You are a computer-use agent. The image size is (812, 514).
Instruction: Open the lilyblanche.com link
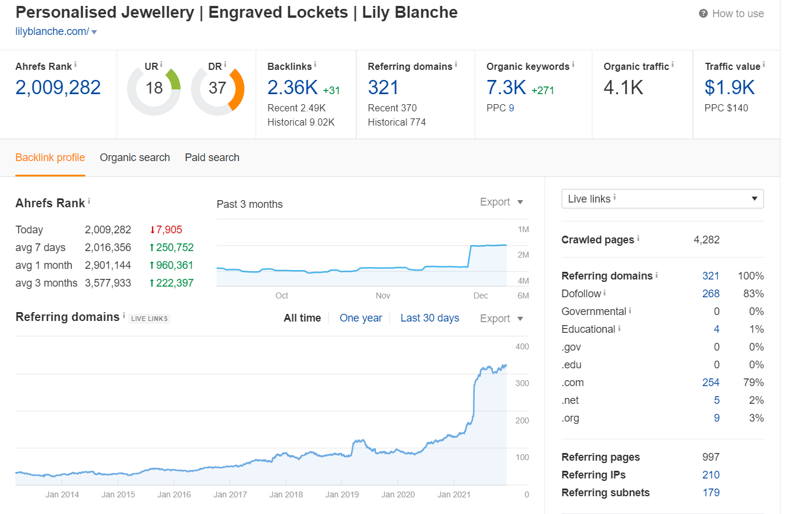[52, 31]
